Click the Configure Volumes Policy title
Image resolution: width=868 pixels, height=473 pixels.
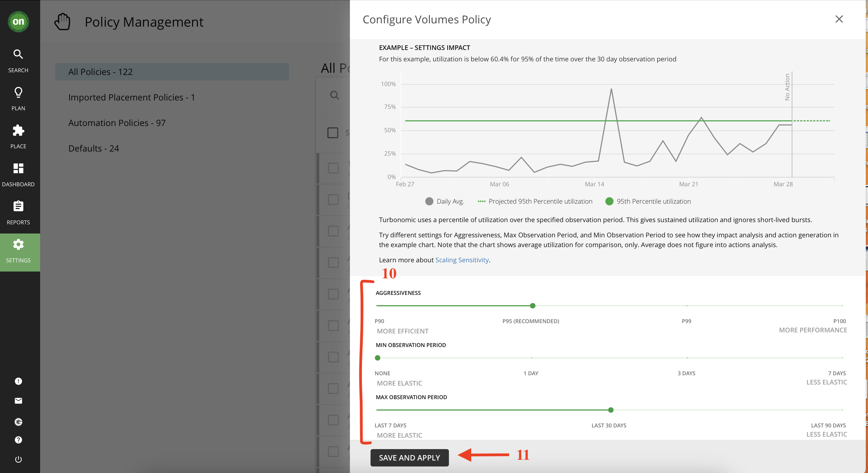427,20
